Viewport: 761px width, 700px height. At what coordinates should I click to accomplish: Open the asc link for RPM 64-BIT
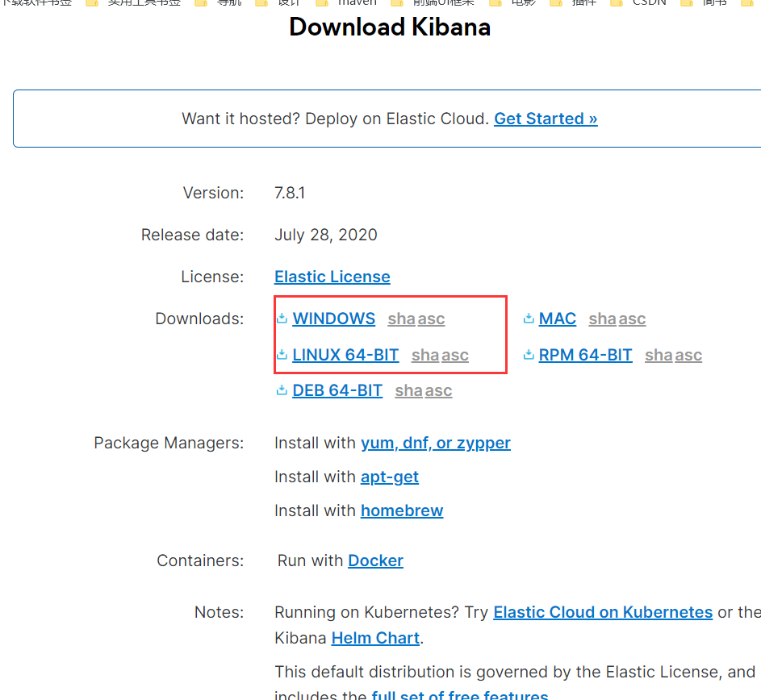tap(688, 355)
